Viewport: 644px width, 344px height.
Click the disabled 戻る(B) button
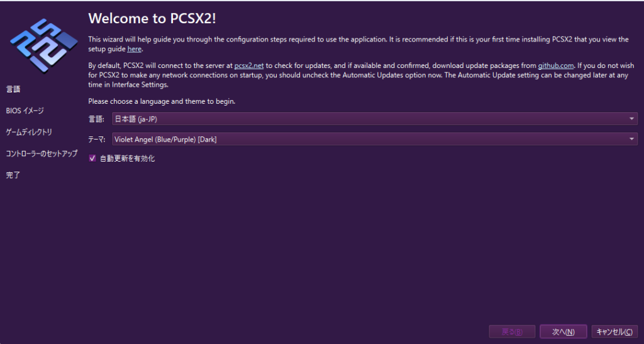512,331
